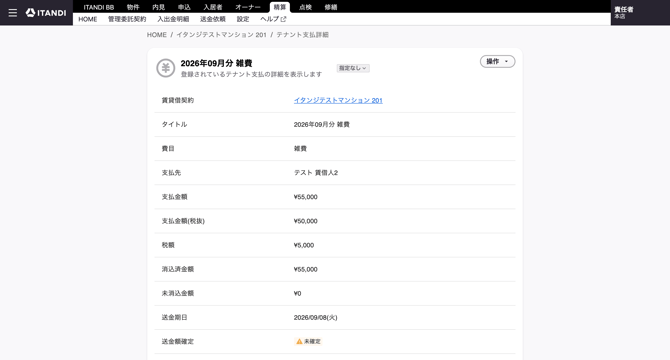Screen dimensions: 670x360
Task: Go to 管理委託契約 submenu
Action: pos(127,19)
